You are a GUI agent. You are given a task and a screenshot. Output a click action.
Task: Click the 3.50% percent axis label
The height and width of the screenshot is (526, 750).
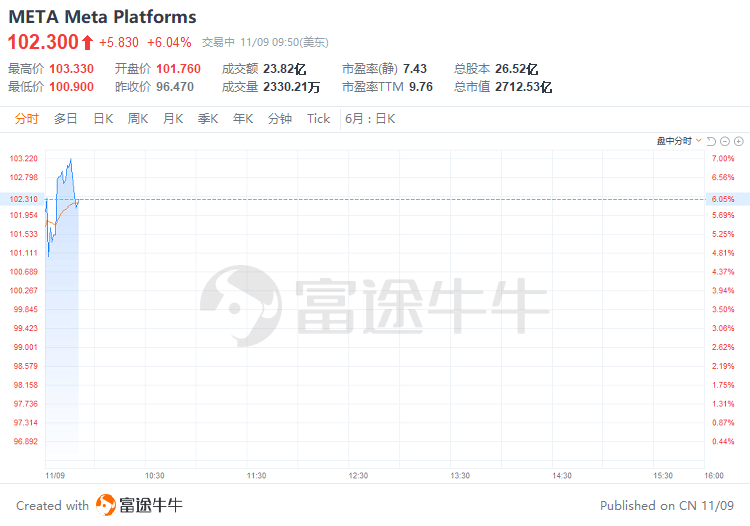pos(723,309)
